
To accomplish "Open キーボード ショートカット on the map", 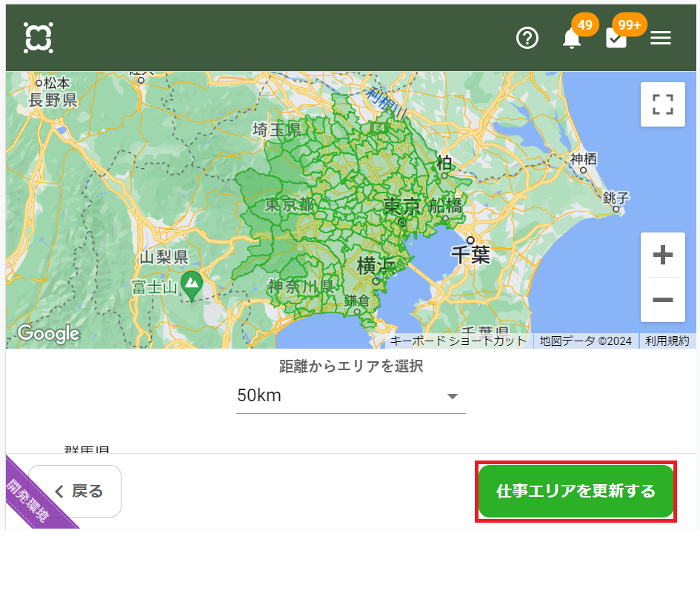I will pos(458,341).
